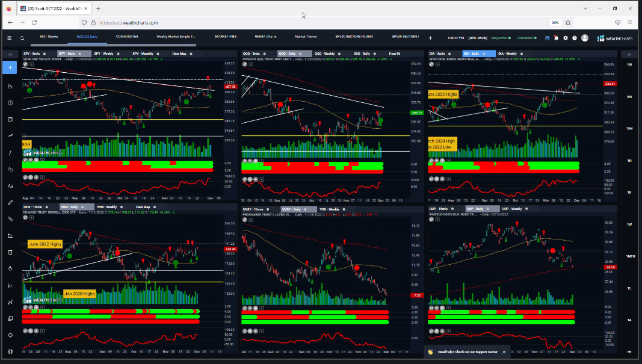Select the 1MTH timeframe button
The width and height of the screenshot is (642, 364).
[x=630, y=256]
